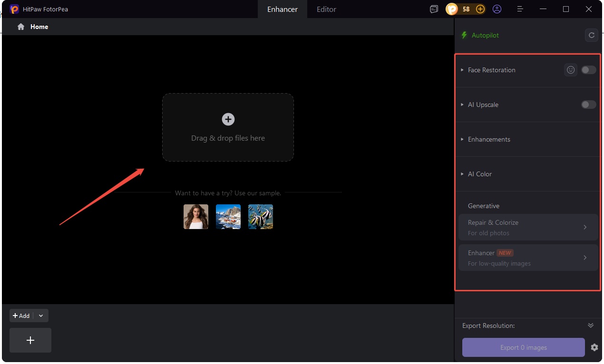The height and width of the screenshot is (364, 604).
Task: Click the Autopilot refresh icon
Action: [591, 35]
